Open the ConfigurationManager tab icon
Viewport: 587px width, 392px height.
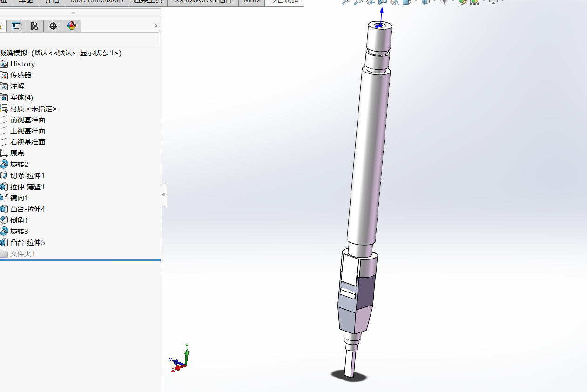[34, 26]
